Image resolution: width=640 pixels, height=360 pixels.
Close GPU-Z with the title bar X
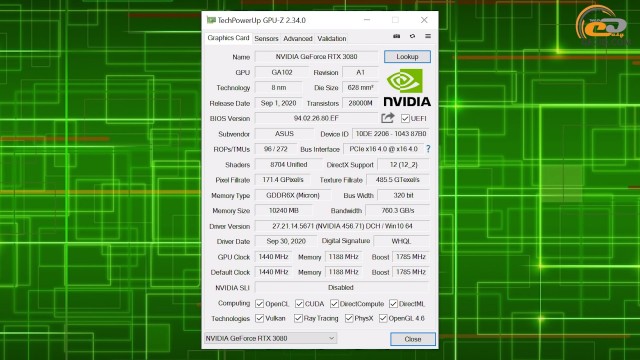point(424,20)
